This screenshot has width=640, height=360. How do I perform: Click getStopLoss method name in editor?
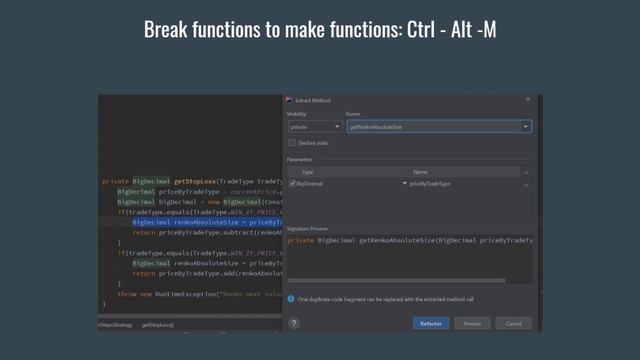(195, 181)
